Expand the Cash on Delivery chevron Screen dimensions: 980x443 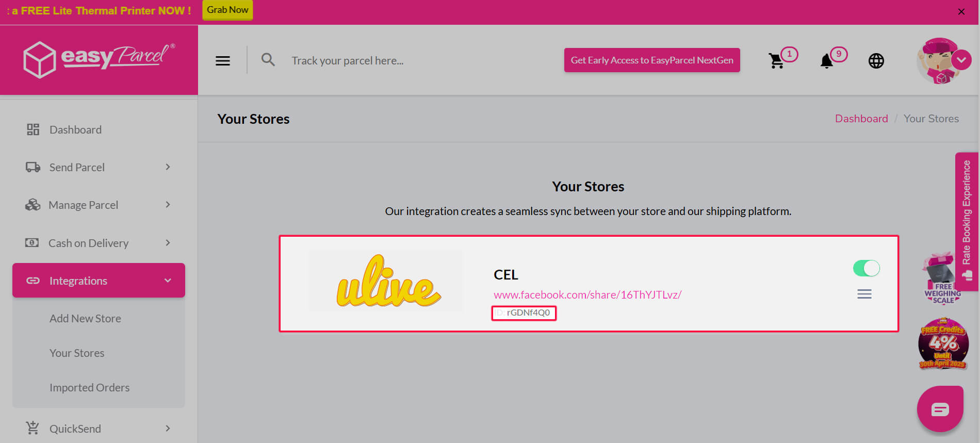tap(168, 243)
